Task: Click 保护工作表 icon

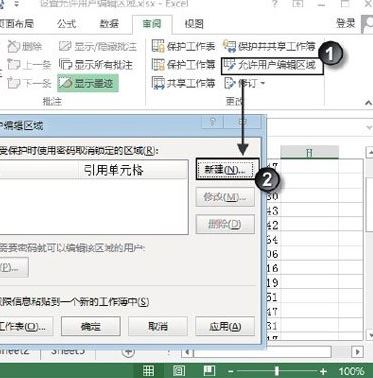Action: (158, 46)
